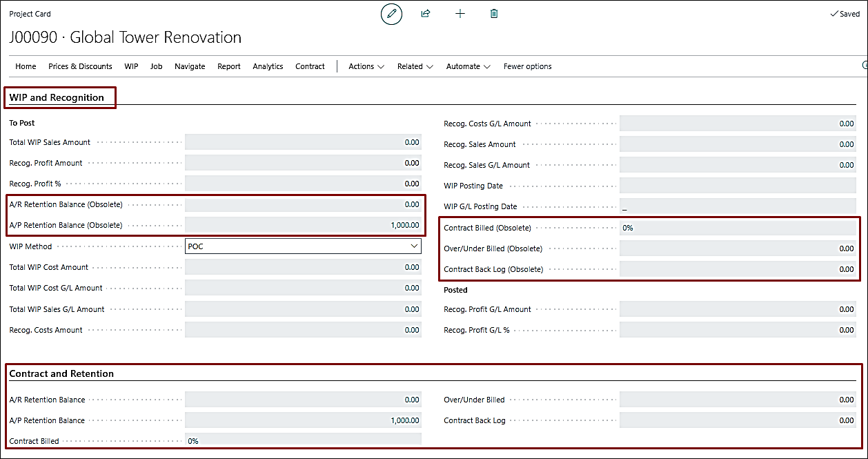Image resolution: width=868 pixels, height=459 pixels.
Task: Open the Analytics menu
Action: [x=268, y=66]
